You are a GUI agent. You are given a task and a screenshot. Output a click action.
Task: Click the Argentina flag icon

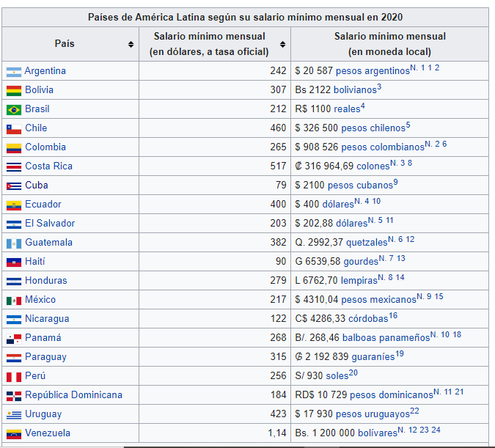(14, 72)
